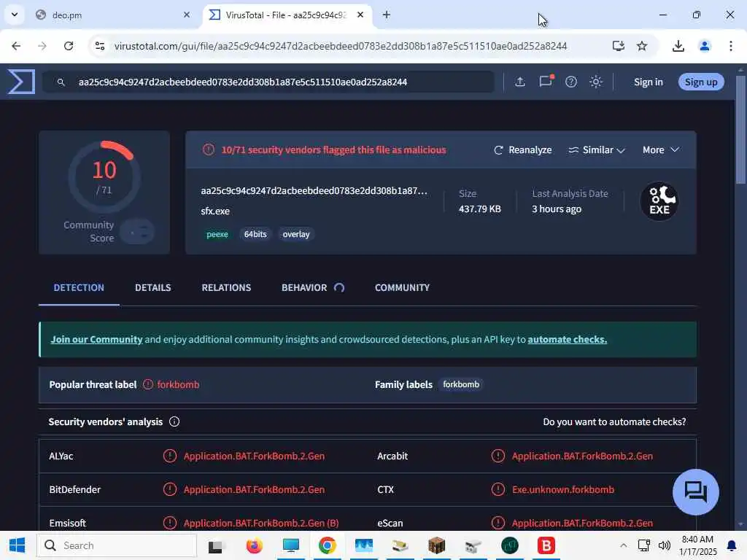Click the CTX detection warning icon

[498, 489]
